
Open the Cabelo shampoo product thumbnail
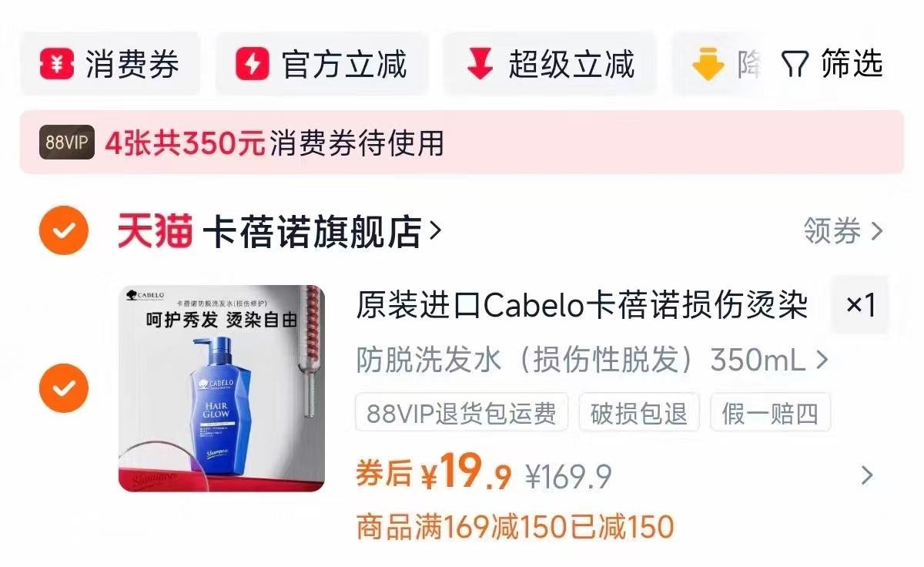(222, 388)
